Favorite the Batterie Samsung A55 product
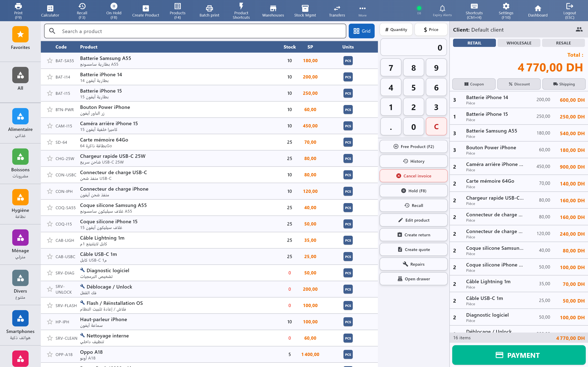The width and height of the screenshot is (588, 367). click(50, 61)
